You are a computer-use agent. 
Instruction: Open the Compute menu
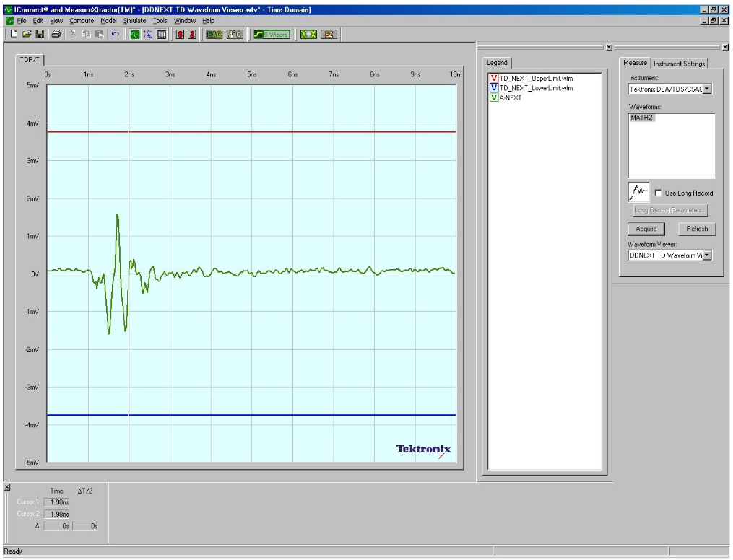click(82, 20)
